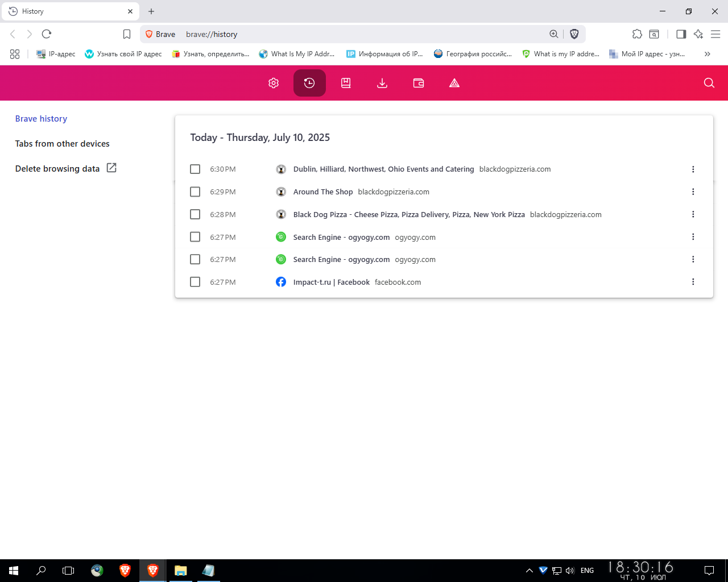728x582 pixels.
Task: Open Brave Rewards triangle icon
Action: [x=454, y=83]
